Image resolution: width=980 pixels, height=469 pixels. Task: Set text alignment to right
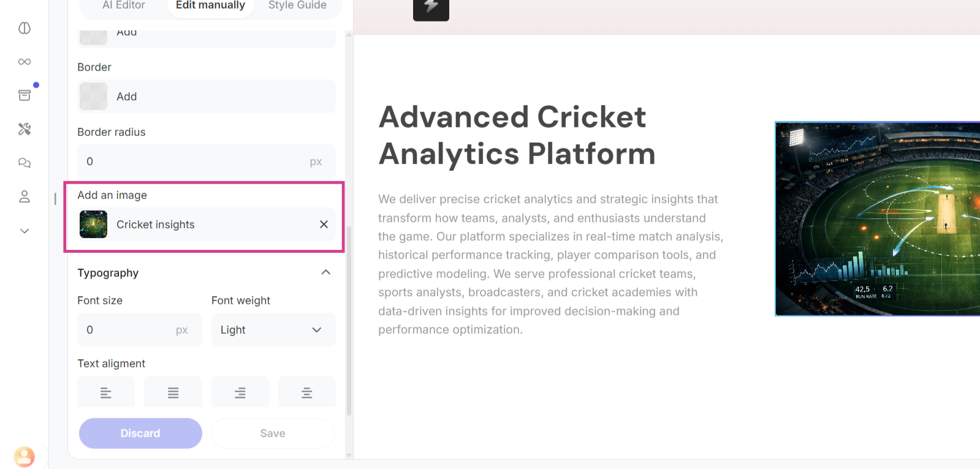[x=240, y=393]
